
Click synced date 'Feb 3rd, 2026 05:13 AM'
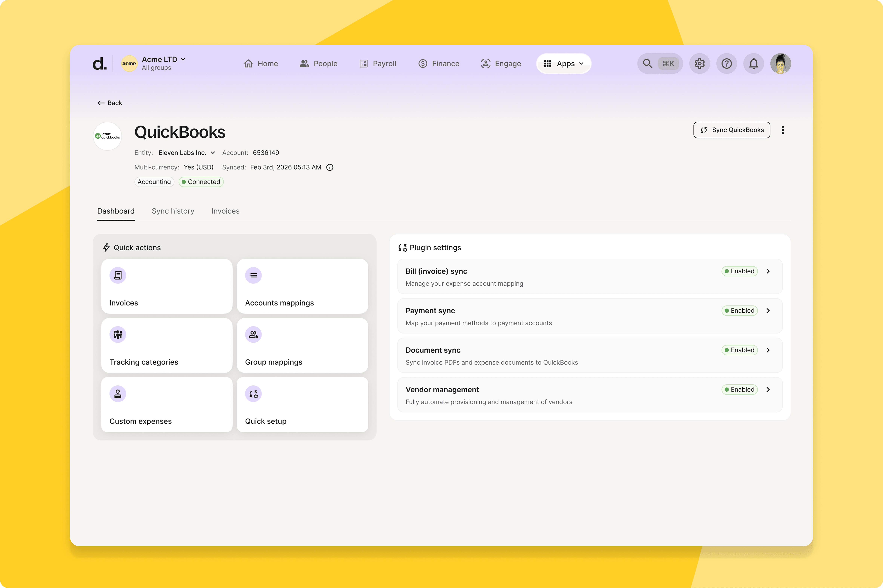click(286, 167)
